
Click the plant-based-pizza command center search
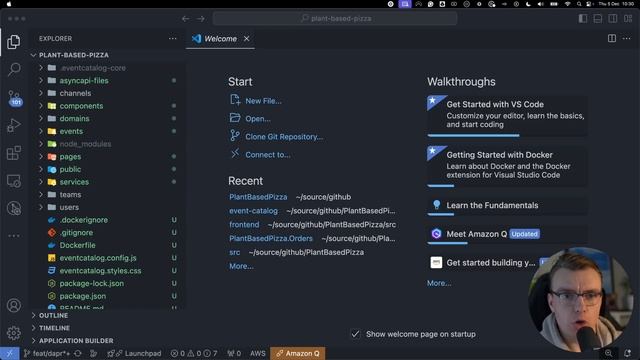pos(335,19)
